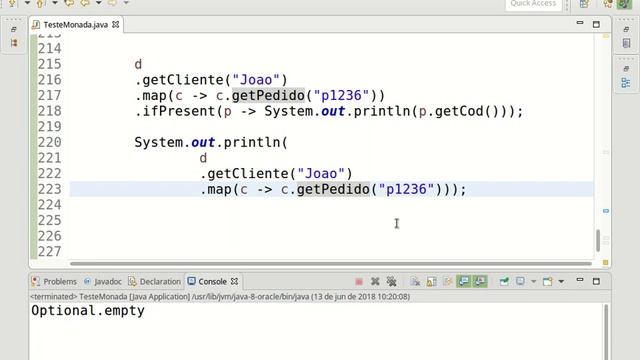Click the yellow warning marker atop overview ruler
Viewport: 640px width, 360px height.
tap(606, 36)
